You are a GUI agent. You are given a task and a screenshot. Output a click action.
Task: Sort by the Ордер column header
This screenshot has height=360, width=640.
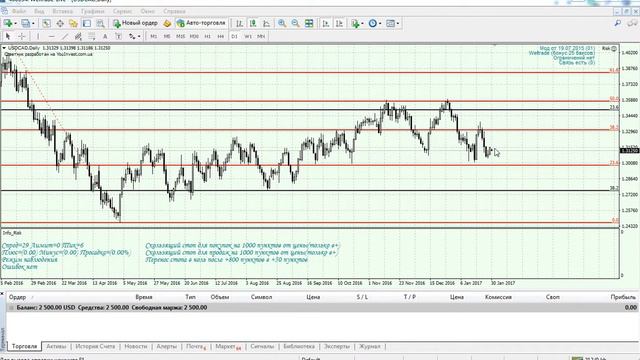[x=18, y=297]
